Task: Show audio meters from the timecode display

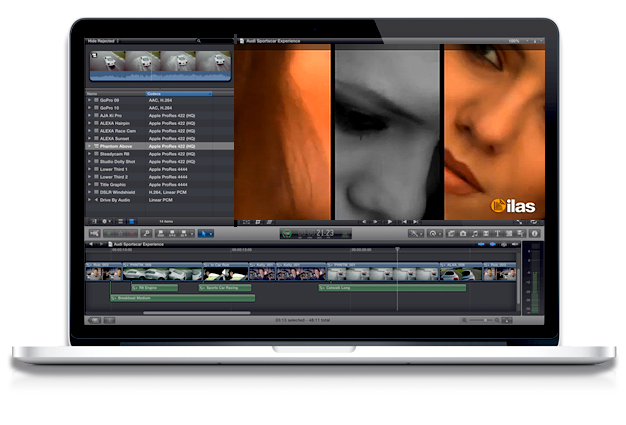Action: 346,234
